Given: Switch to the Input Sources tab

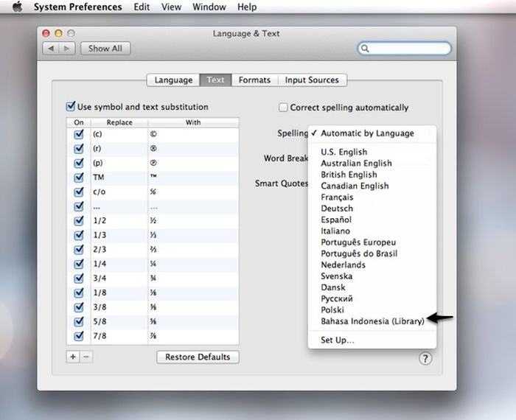Looking at the screenshot, I should [x=312, y=80].
